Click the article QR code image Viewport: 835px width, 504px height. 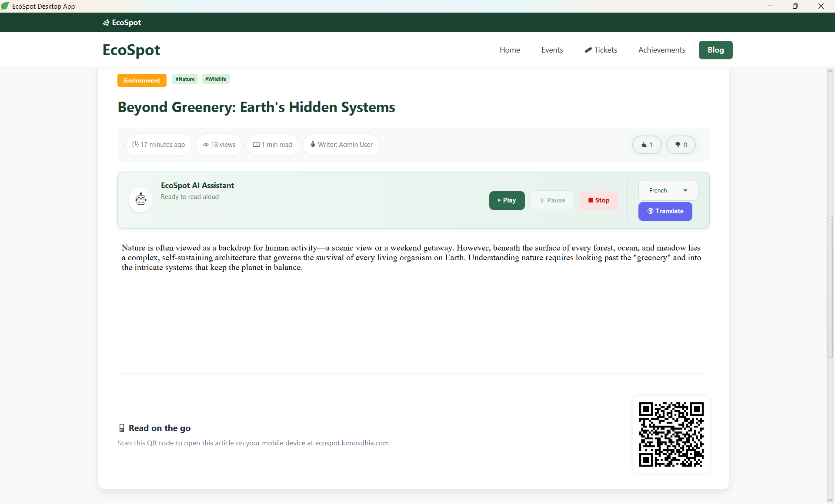pyautogui.click(x=671, y=434)
